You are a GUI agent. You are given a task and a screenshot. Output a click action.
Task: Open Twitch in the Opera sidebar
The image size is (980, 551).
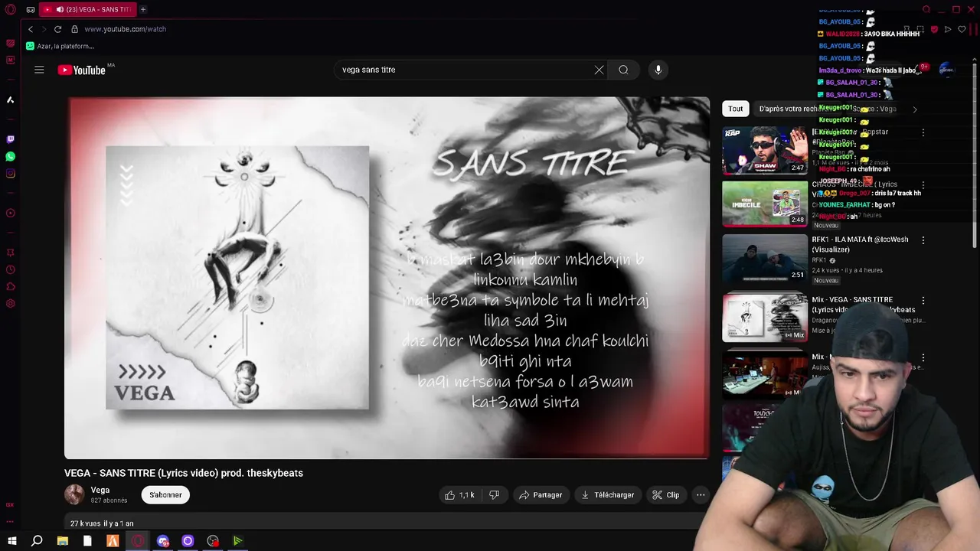[11, 139]
